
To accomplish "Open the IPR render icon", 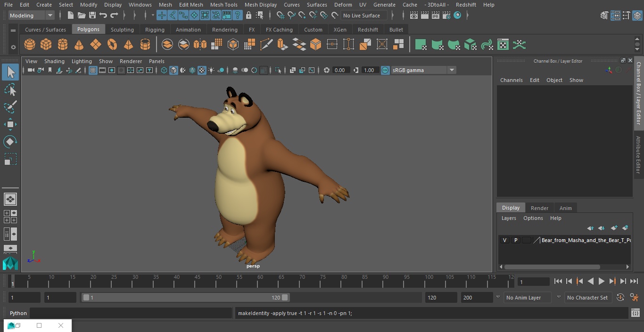I will 435,16.
